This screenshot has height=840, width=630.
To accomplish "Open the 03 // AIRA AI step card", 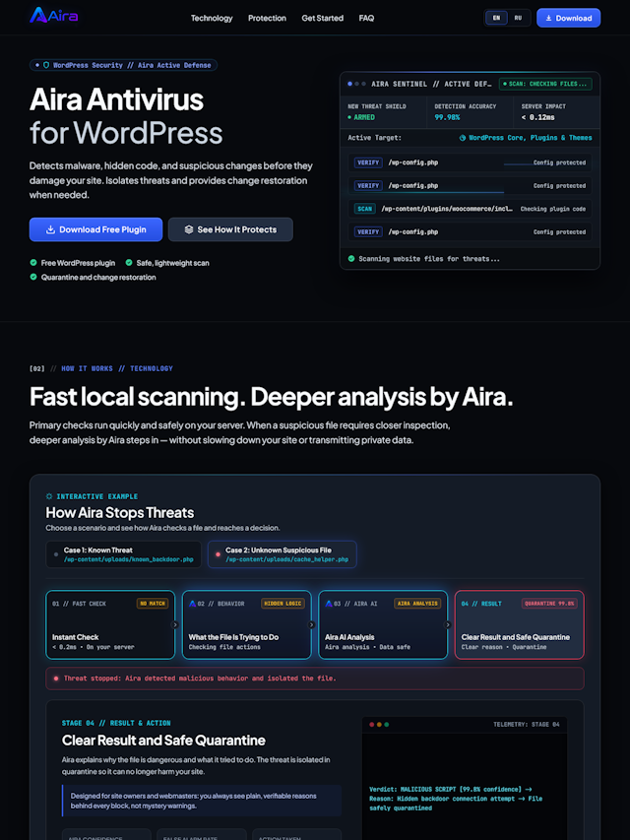I will (383, 624).
